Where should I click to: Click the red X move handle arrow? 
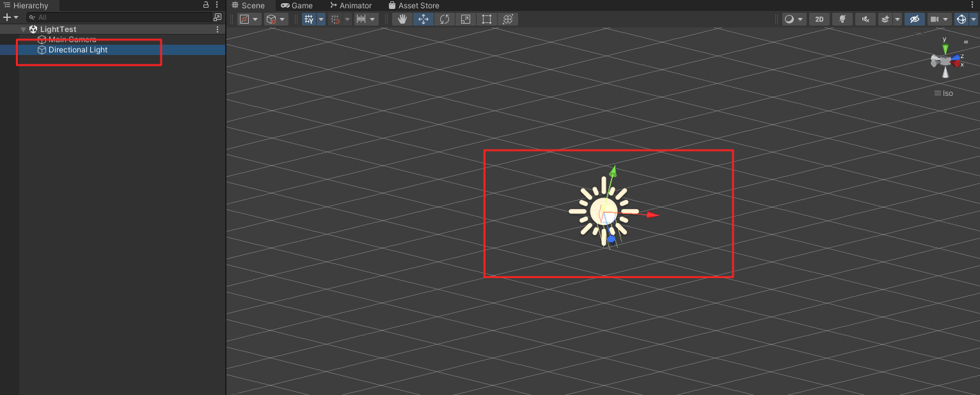(x=652, y=215)
